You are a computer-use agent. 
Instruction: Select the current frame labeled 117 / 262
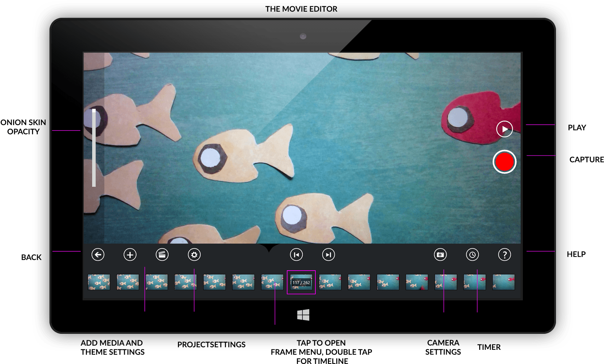[301, 282]
